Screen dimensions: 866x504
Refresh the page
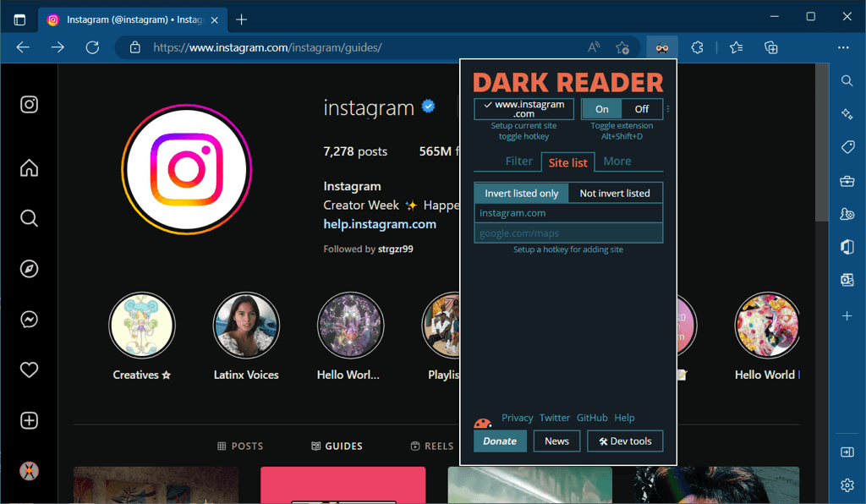[92, 48]
